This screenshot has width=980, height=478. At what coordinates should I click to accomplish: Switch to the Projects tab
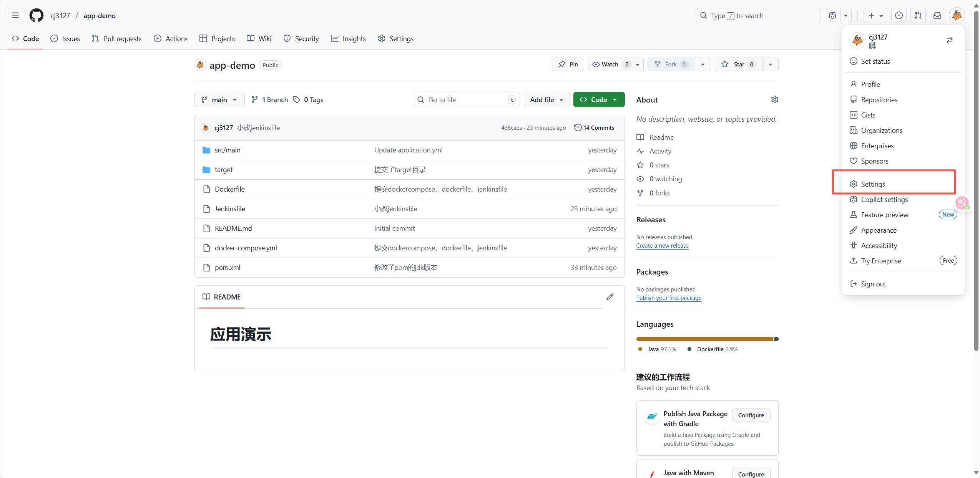pos(217,38)
